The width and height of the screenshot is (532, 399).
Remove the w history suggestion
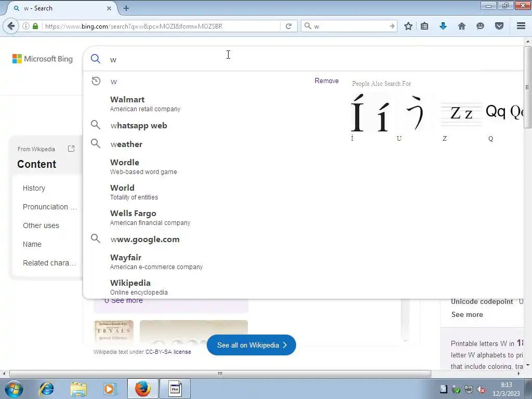coord(326,81)
